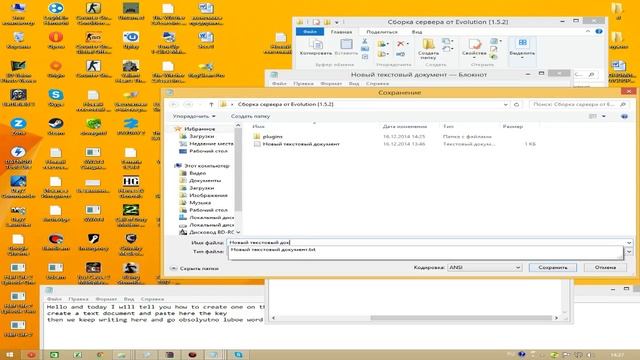Click the cut (scissors) icon in the Explorer ribbon
The image size is (640, 360).
(x=364, y=41)
